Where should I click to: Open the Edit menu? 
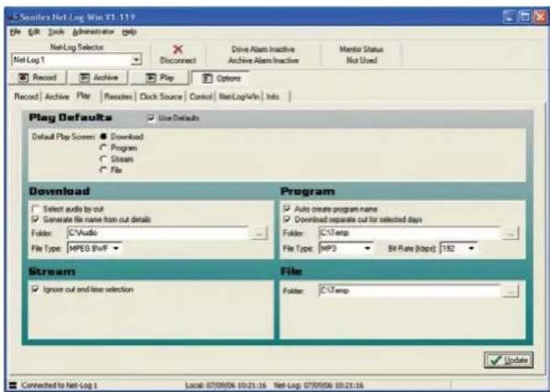[x=34, y=32]
